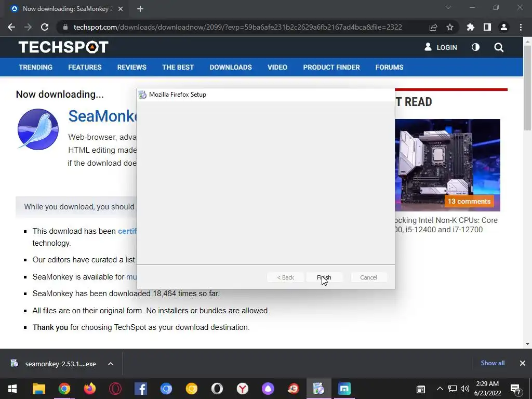
Task: Close the Now downloading SeaMonkey tab
Action: (121, 9)
